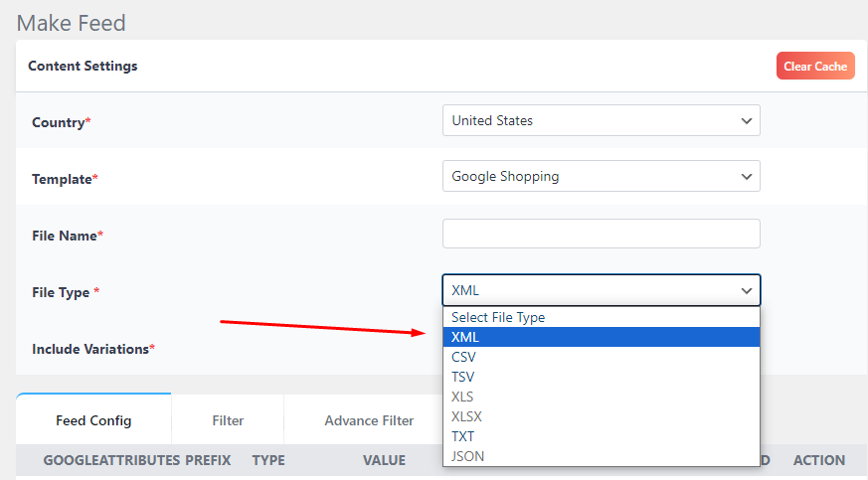868x480 pixels.
Task: Click the Content Settings header
Action: pyautogui.click(x=83, y=66)
